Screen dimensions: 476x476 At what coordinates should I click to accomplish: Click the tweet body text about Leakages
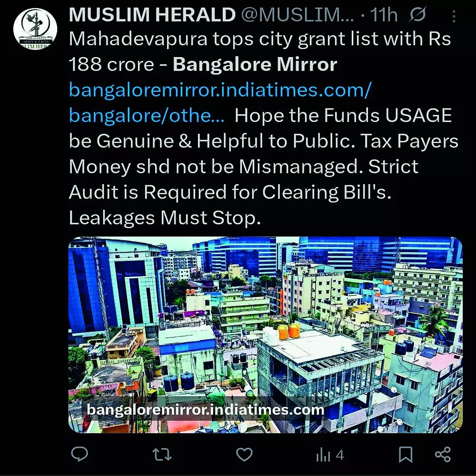[165, 218]
